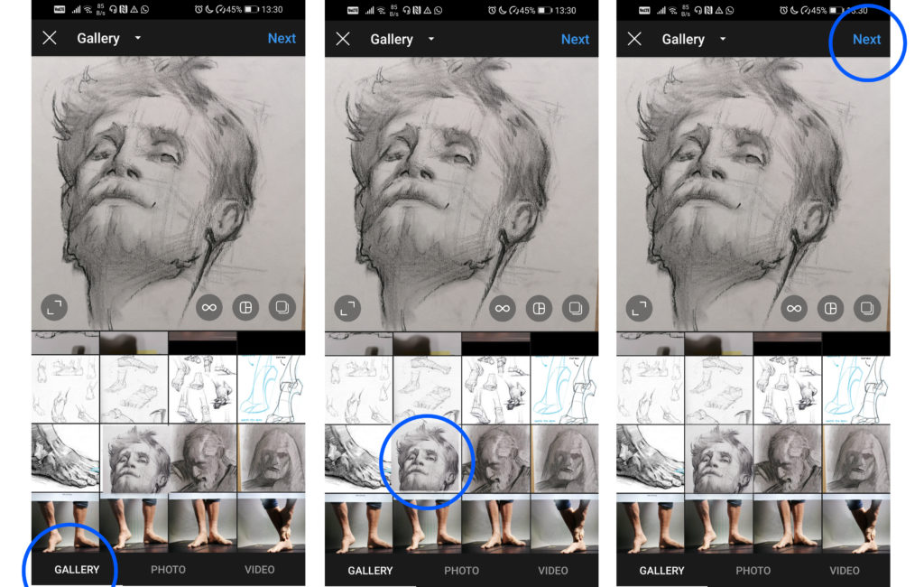Image resolution: width=924 pixels, height=587 pixels.
Task: Select upward-gazing portrait thumbnail in right screenshot
Action: 719,459
